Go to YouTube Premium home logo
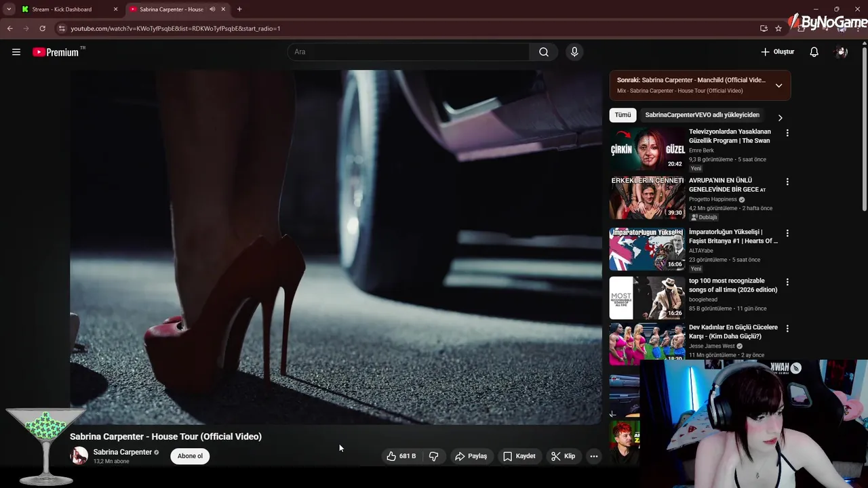The width and height of the screenshot is (868, 488). pyautogui.click(x=56, y=52)
